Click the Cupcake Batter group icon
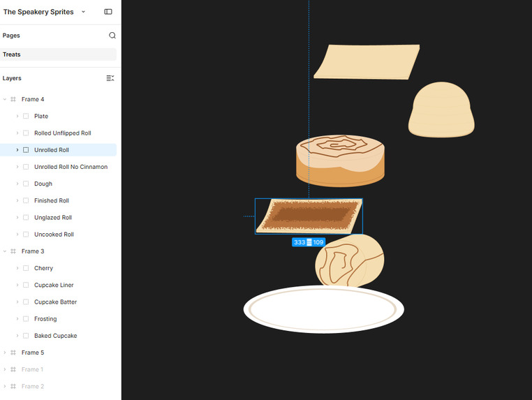 tap(26, 302)
